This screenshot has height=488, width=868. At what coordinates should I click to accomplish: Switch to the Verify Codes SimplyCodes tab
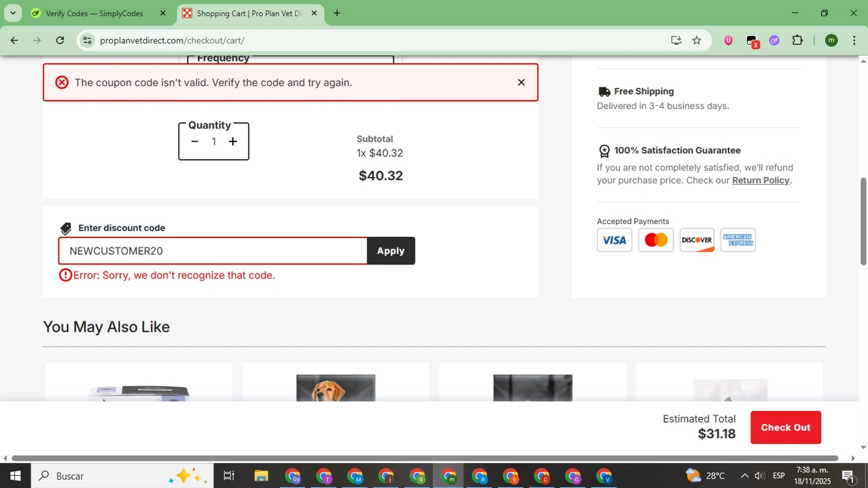point(94,13)
